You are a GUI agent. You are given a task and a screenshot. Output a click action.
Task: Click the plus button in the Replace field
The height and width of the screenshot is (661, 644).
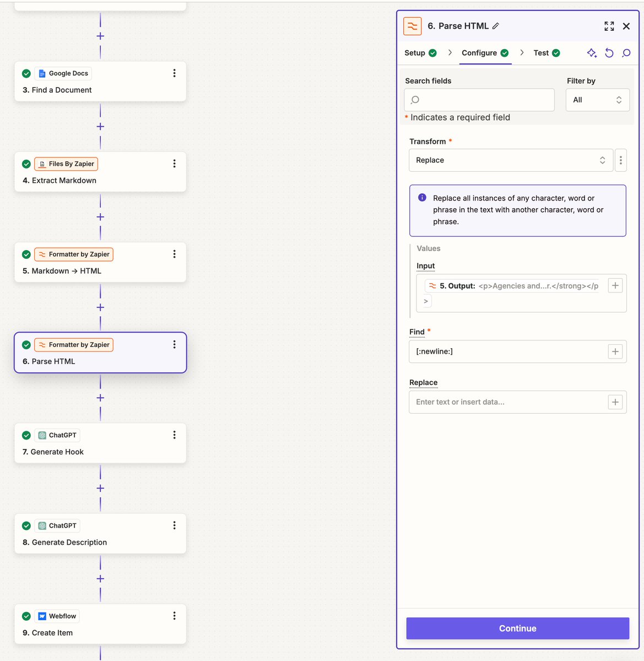[615, 402]
